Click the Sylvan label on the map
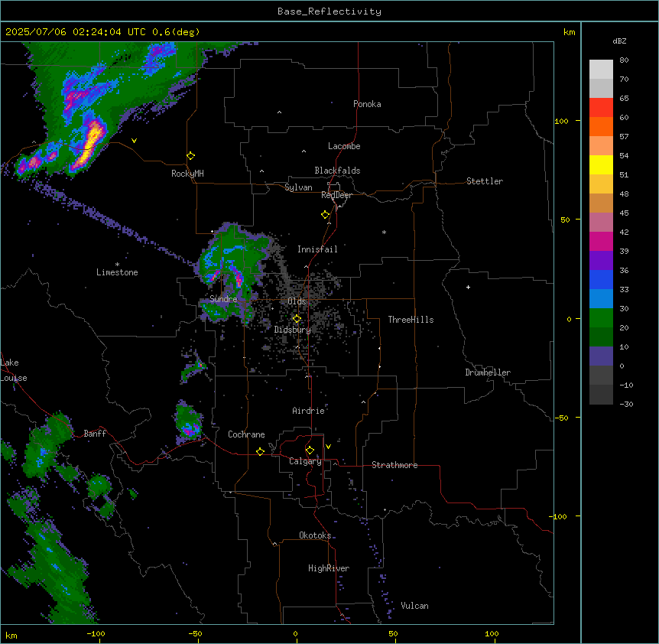The image size is (659, 644). click(298, 187)
